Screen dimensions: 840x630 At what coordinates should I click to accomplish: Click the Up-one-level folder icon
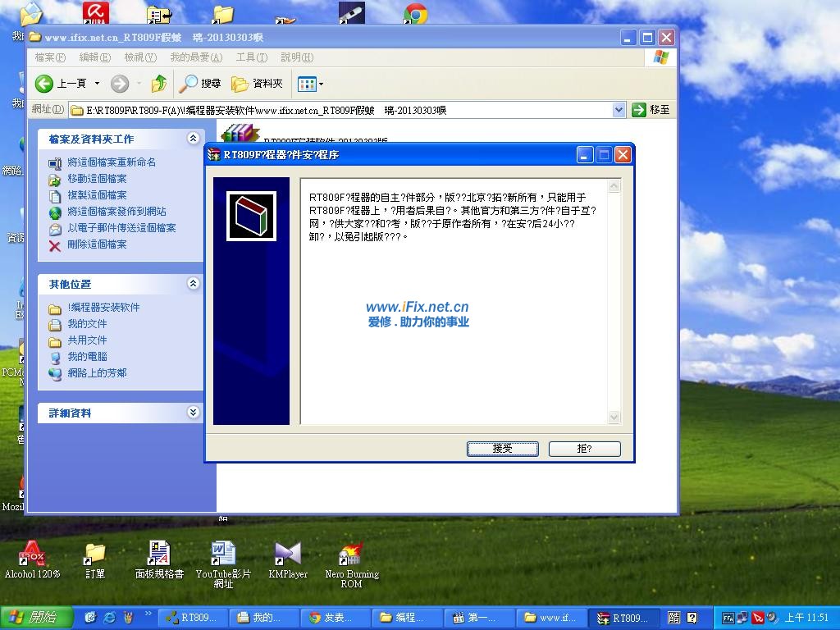158,84
